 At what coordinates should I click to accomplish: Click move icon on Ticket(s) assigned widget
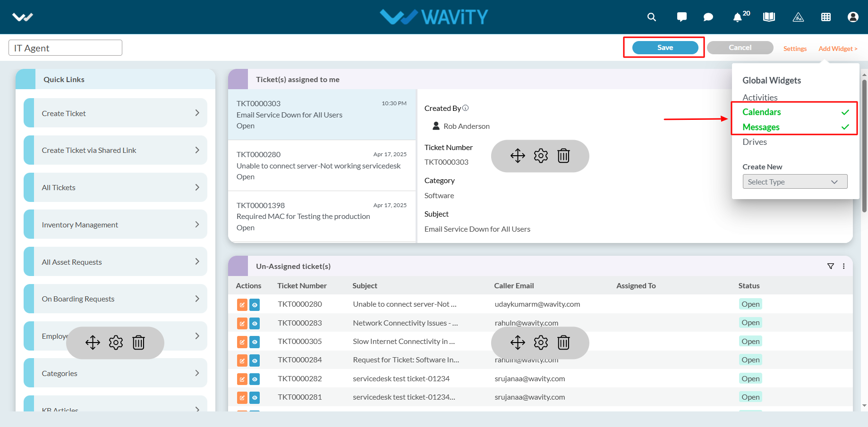pos(518,156)
